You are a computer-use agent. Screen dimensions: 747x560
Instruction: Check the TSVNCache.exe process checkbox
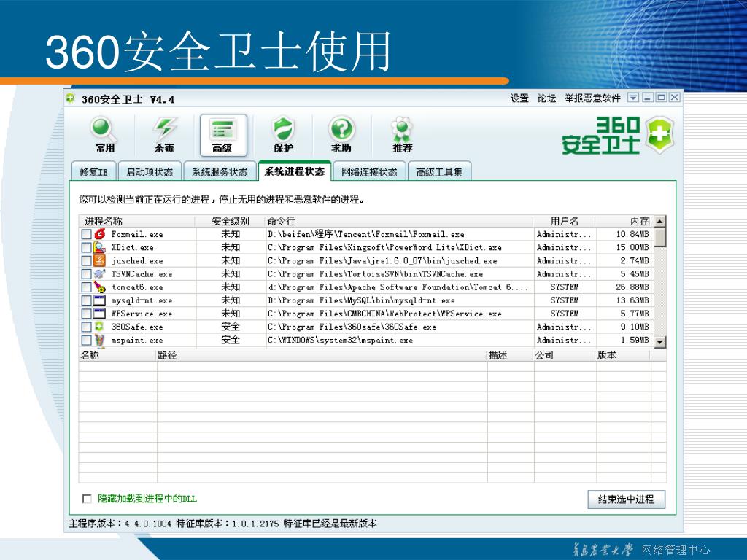click(x=86, y=274)
